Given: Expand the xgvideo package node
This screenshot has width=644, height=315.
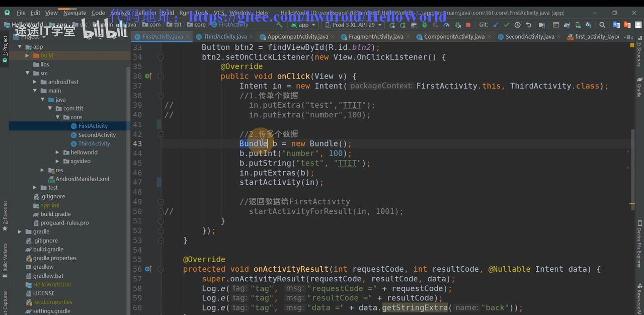Looking at the screenshot, I should coord(57,161).
